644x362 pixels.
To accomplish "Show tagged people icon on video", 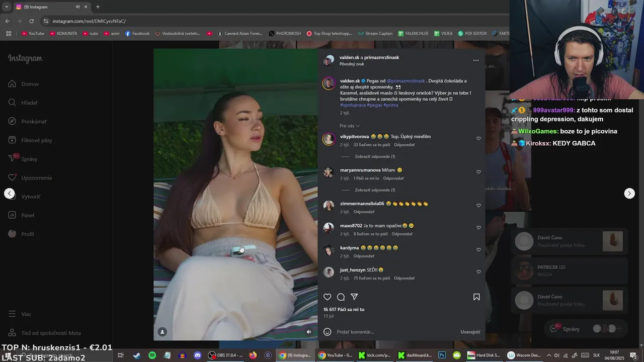I will point(163,332).
